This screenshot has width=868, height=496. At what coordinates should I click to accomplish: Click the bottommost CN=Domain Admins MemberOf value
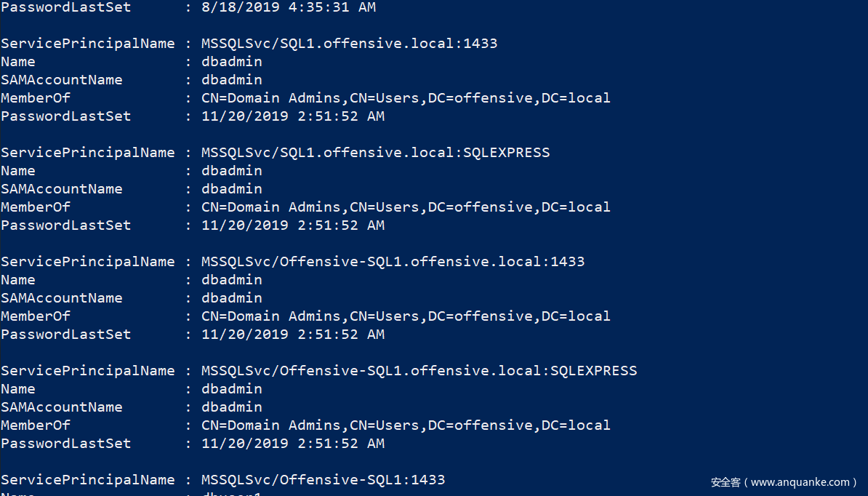pos(406,425)
